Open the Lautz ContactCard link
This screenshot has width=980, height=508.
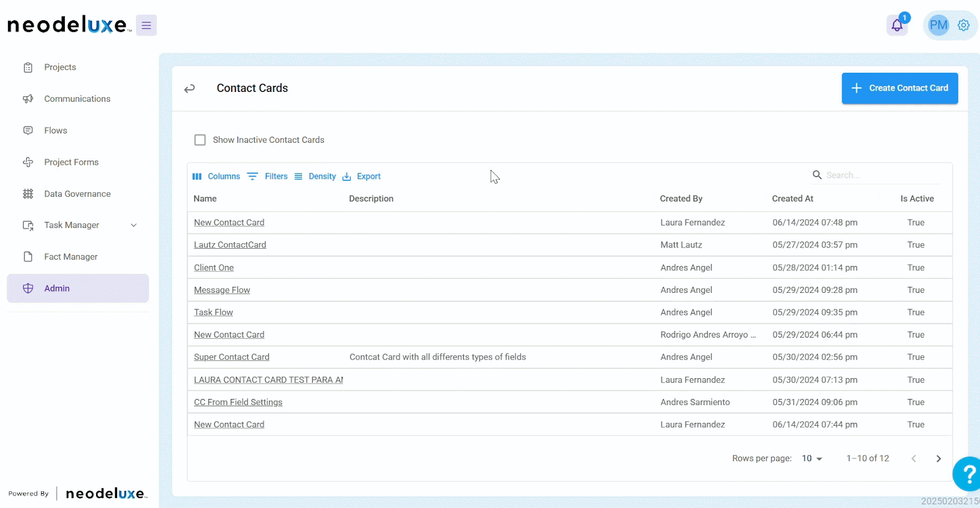point(230,245)
